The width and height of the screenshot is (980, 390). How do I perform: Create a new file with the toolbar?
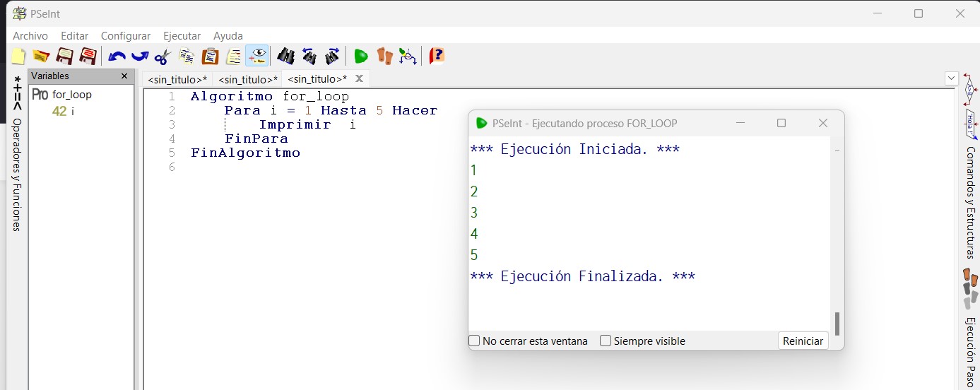(x=19, y=56)
